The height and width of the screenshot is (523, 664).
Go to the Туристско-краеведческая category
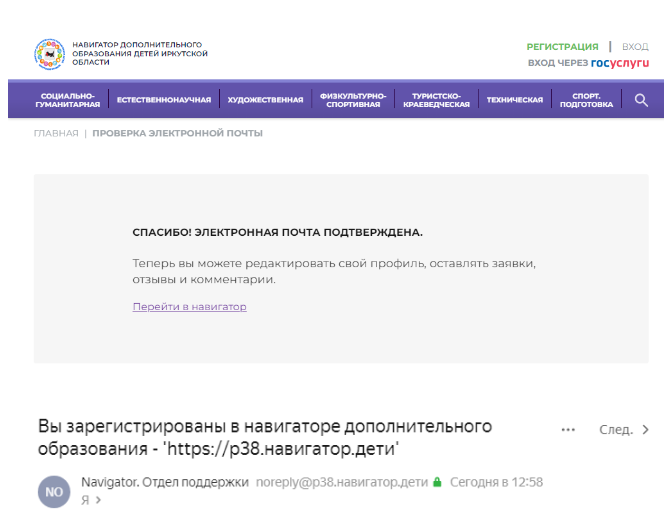[x=436, y=100]
